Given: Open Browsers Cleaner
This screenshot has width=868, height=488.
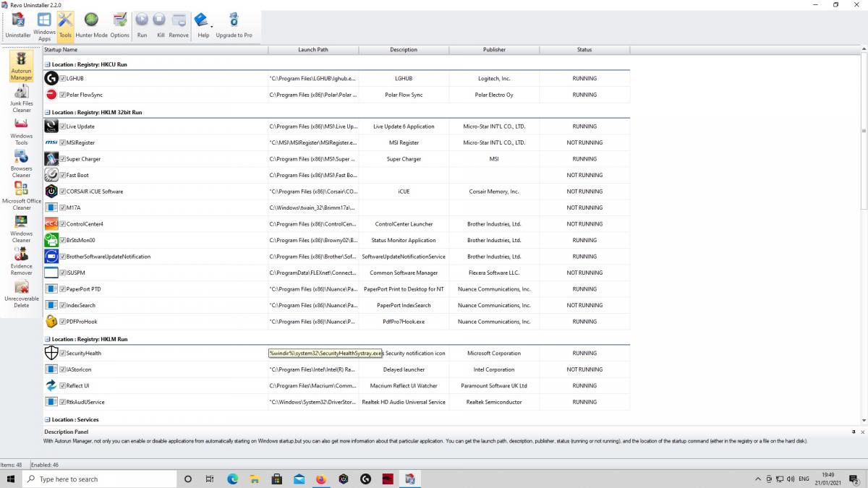Looking at the screenshot, I should point(22,163).
